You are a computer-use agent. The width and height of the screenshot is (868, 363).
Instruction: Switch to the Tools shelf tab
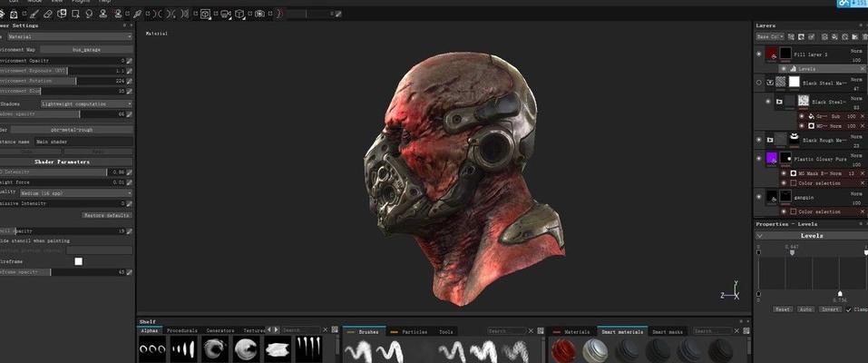point(446,331)
